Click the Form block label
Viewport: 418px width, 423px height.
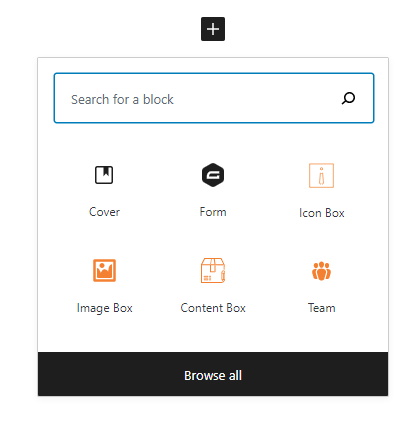click(213, 212)
